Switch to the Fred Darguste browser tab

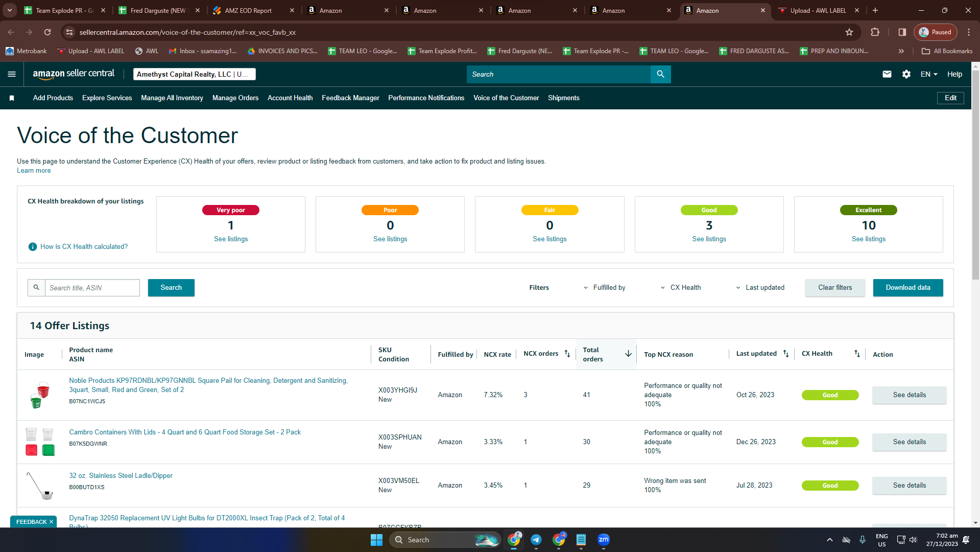[159, 10]
